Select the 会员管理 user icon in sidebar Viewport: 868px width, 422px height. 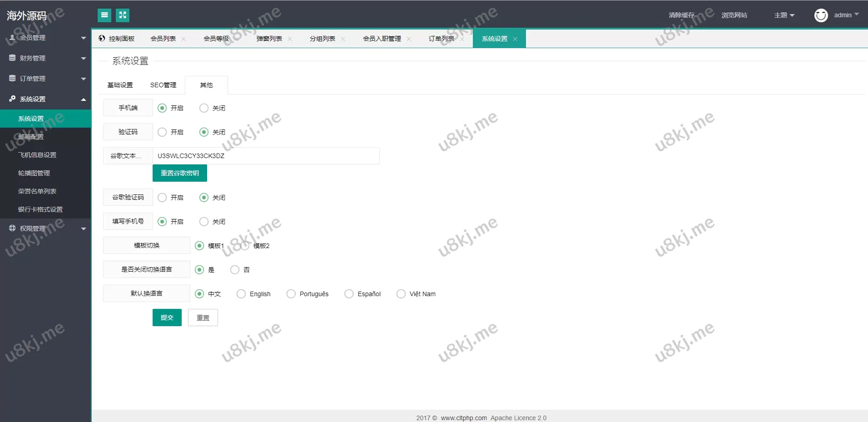click(x=12, y=37)
